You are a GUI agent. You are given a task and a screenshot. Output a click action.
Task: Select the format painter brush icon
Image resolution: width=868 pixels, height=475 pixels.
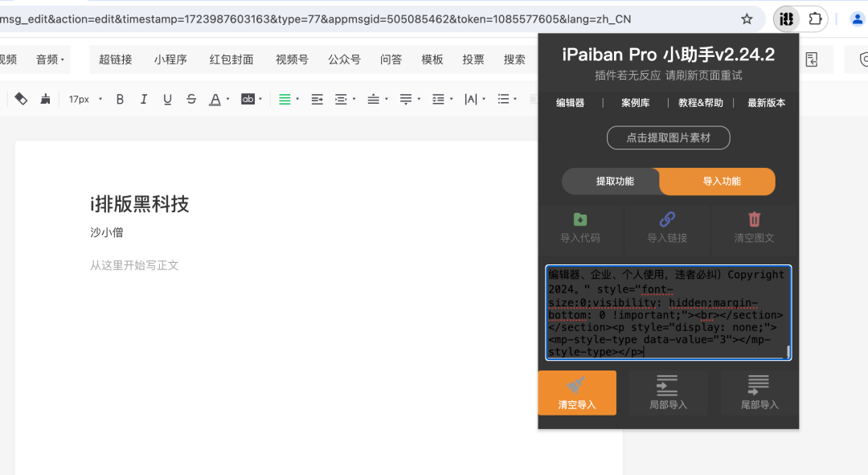(x=45, y=99)
